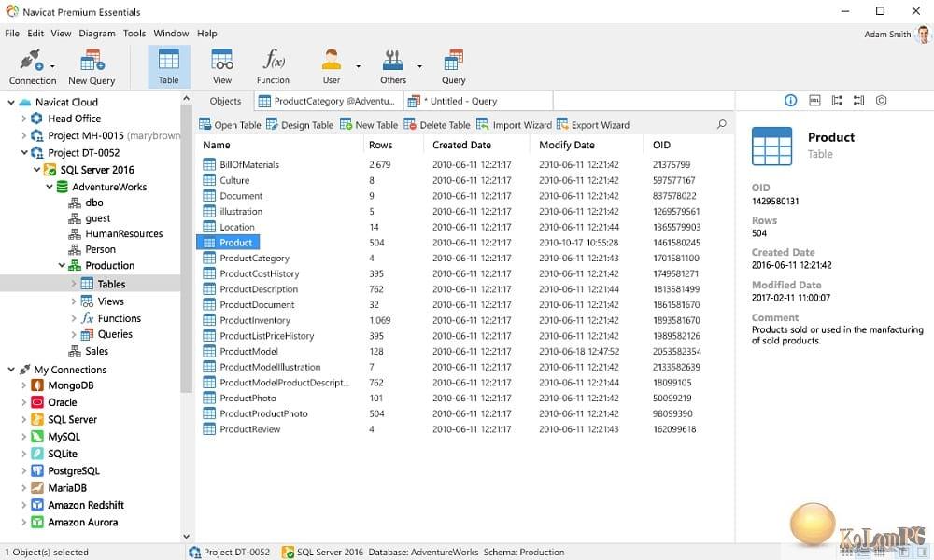Open the User dropdown arrow
The height and width of the screenshot is (560, 934).
(358, 66)
